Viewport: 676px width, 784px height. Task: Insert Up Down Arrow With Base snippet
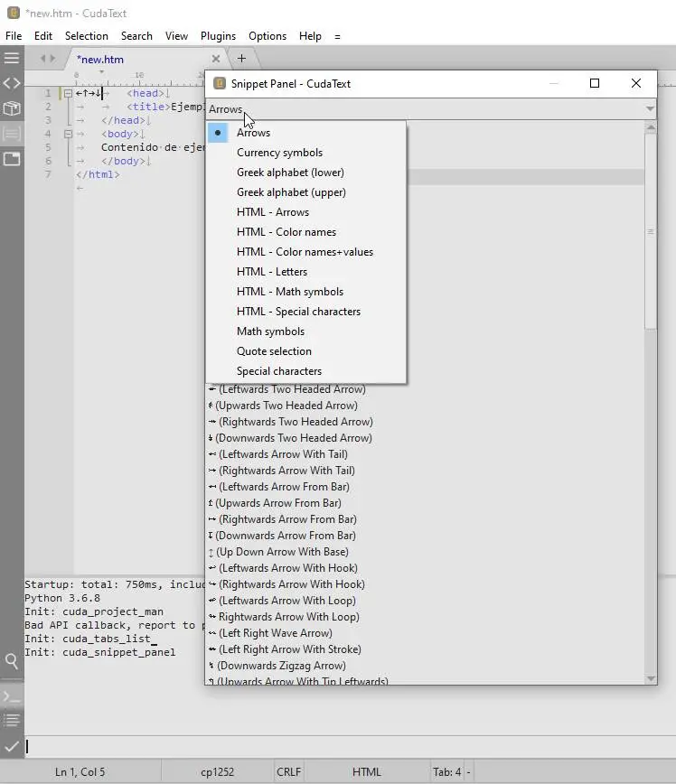click(426, 552)
